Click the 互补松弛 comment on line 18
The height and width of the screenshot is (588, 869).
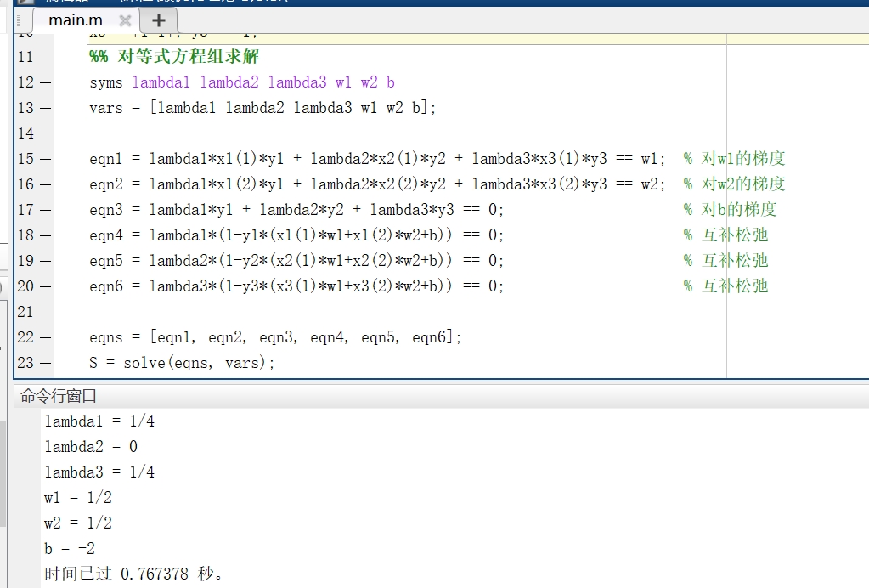726,235
